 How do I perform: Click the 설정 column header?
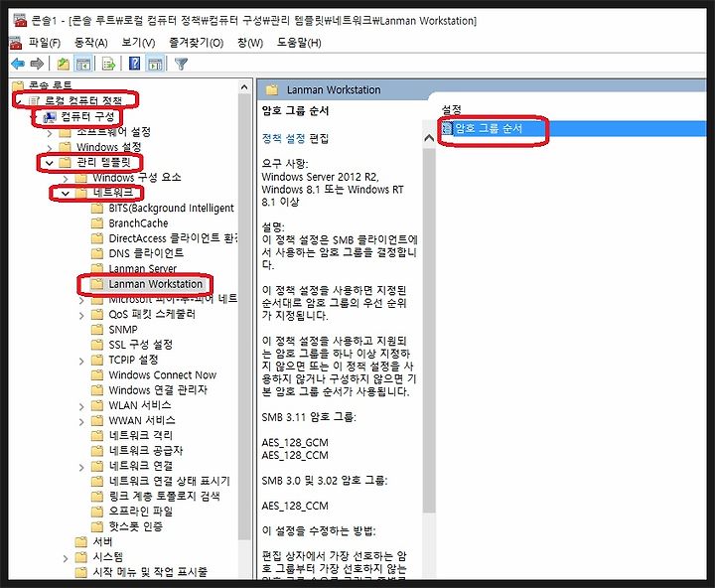452,109
